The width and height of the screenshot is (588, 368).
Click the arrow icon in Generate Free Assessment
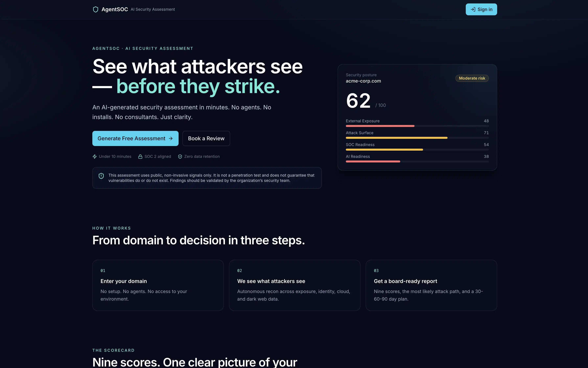click(171, 138)
